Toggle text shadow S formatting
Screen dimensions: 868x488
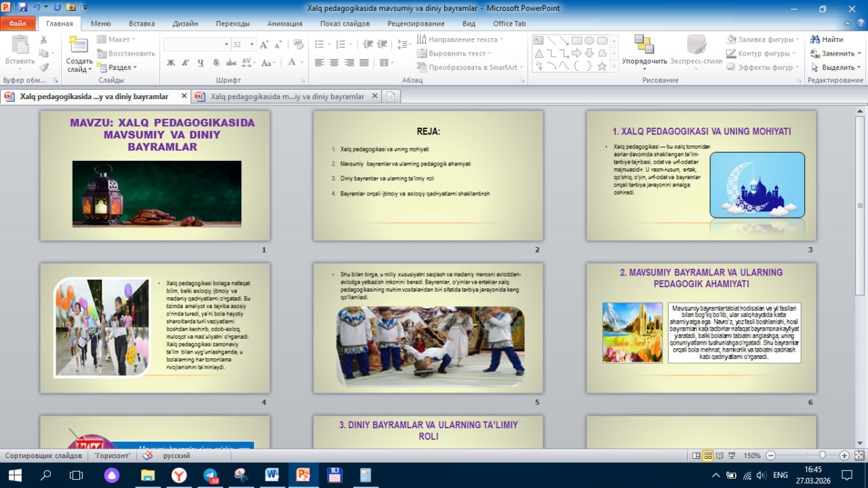(x=216, y=62)
